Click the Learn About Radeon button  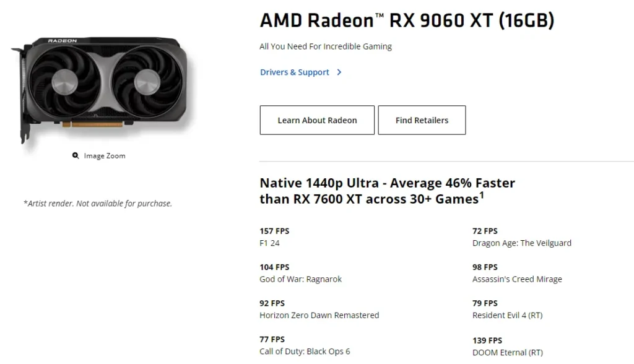[316, 120]
